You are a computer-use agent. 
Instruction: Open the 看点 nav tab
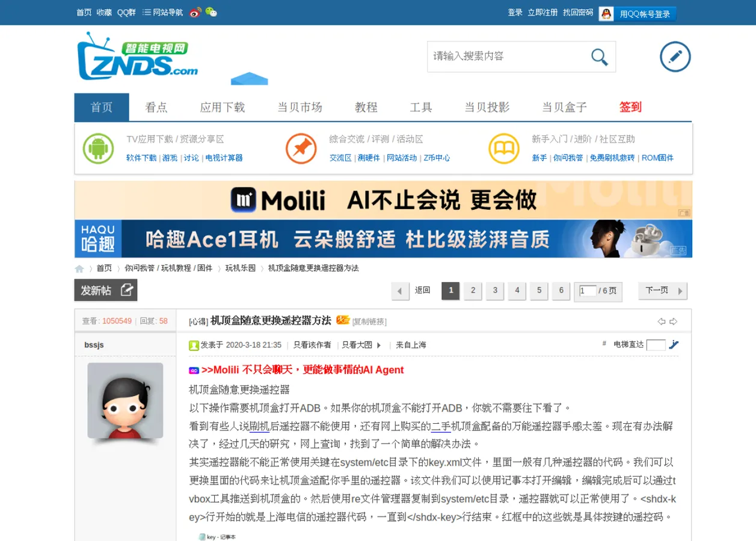(x=156, y=107)
